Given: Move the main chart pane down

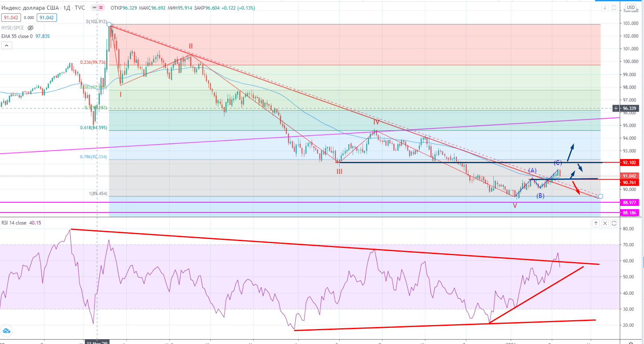Looking at the screenshot, I should click(605, 8).
